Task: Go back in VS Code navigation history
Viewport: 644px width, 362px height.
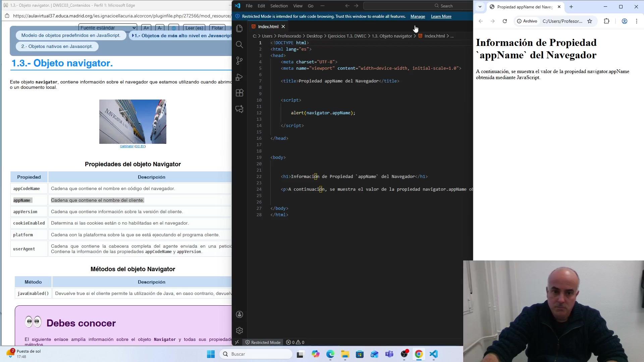Action: [x=347, y=6]
